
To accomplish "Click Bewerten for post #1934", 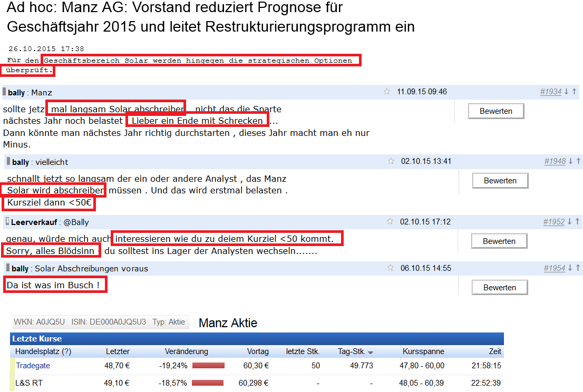I will click(496, 111).
